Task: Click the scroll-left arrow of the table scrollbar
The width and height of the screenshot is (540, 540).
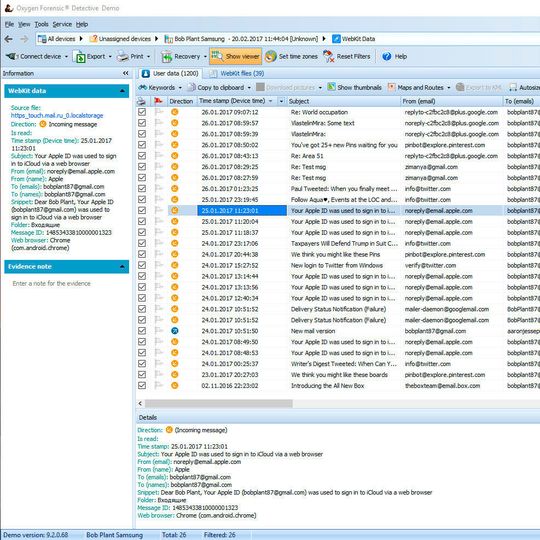Action: point(140,403)
